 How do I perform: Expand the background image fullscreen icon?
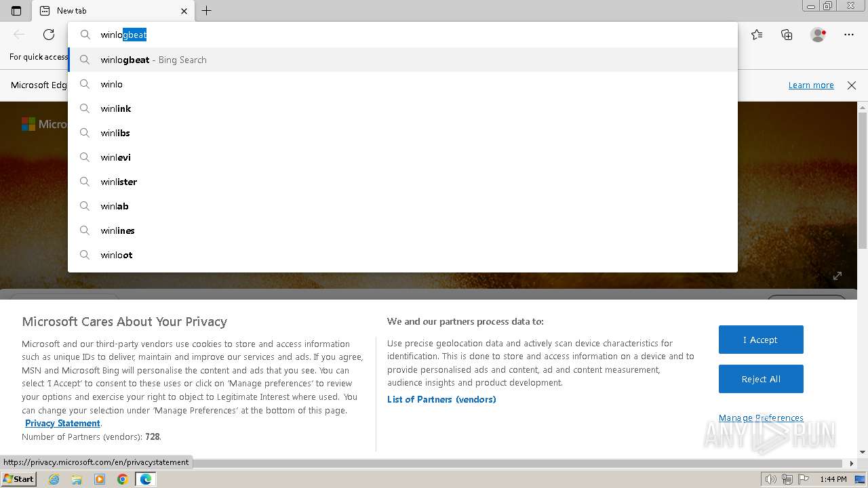[837, 275]
